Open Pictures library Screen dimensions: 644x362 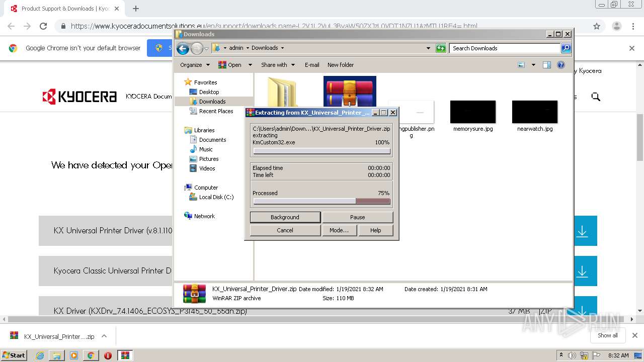tap(209, 159)
